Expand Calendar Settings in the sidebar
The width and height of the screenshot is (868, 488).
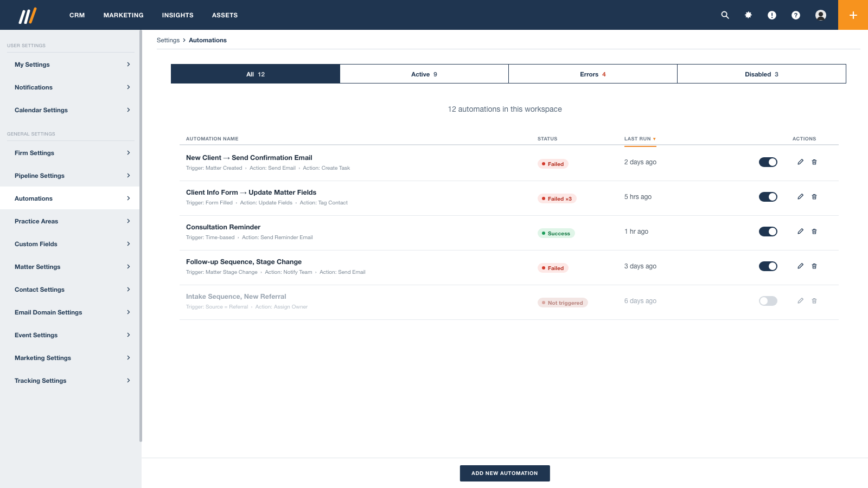click(x=69, y=110)
